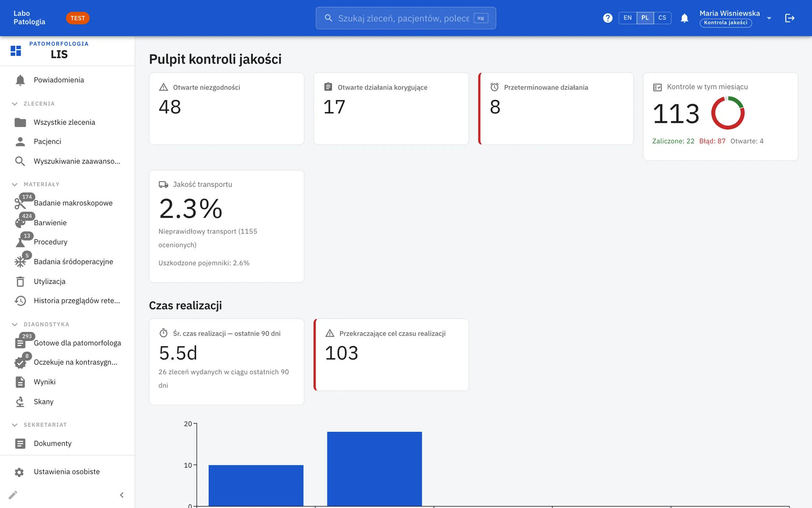Open the Wyniki page
The image size is (812, 508).
click(68, 382)
